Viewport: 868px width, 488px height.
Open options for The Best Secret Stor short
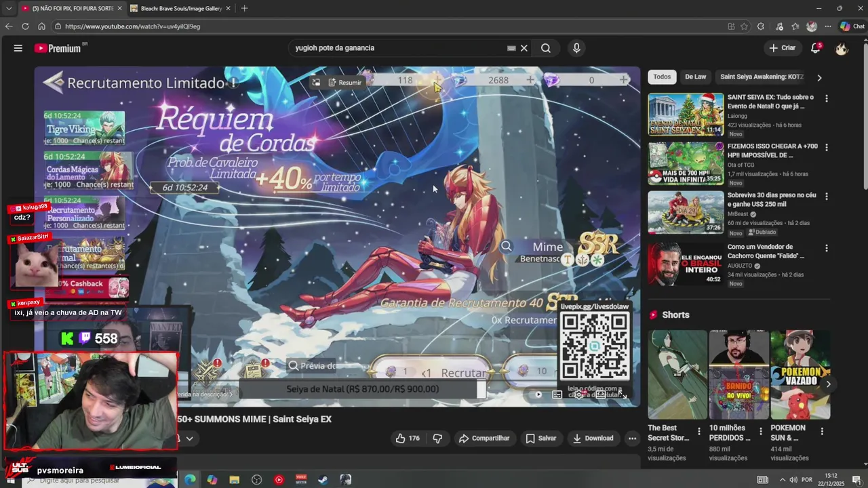tap(699, 431)
